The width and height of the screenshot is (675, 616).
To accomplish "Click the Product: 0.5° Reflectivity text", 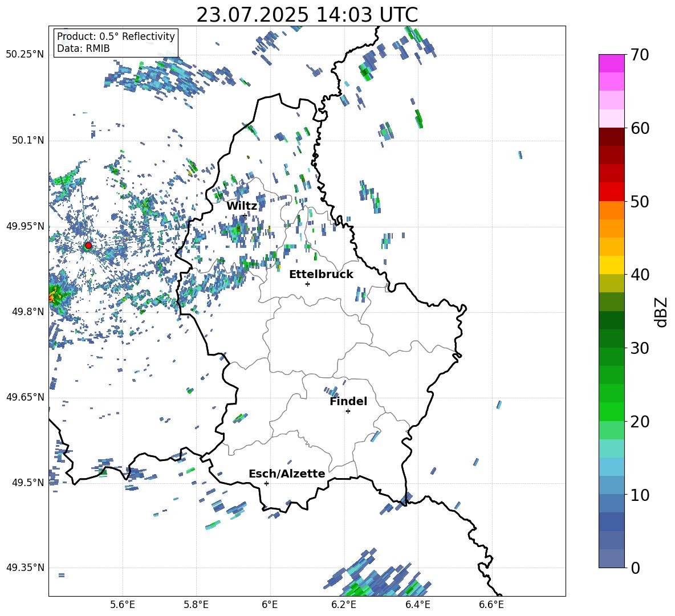I will pyautogui.click(x=116, y=36).
